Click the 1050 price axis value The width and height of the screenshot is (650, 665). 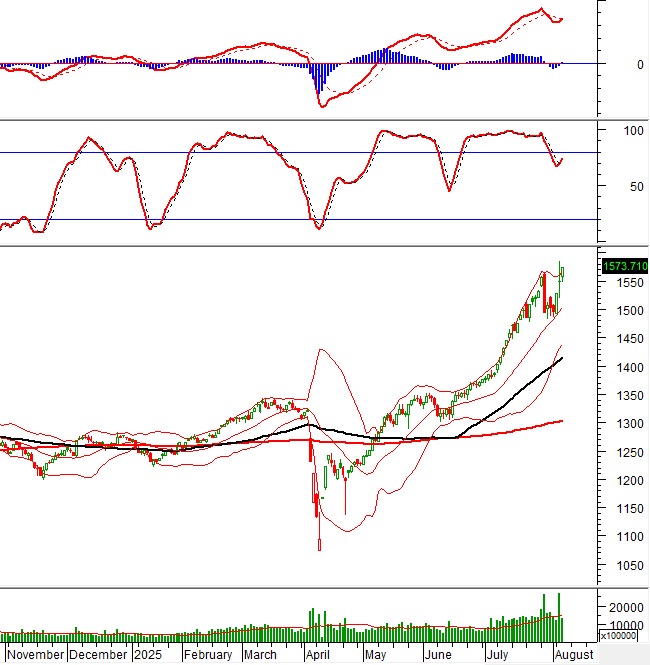[630, 565]
